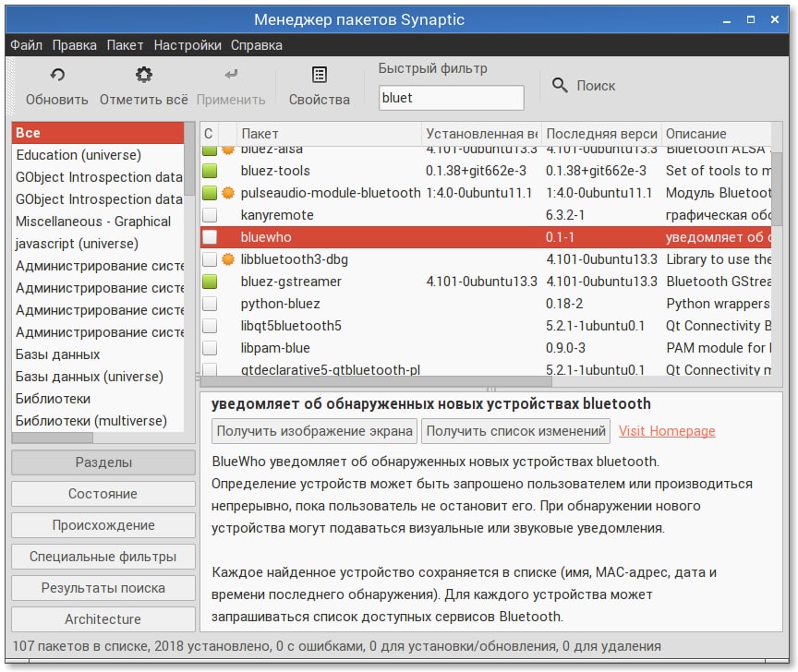This screenshot has height=672, width=798.
Task: Mark the kanyremote package checkbox
Action: (x=210, y=215)
